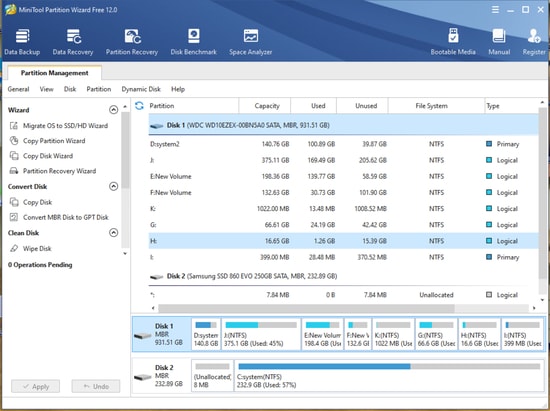Create Bootable Media
The image size is (550, 411).
(453, 42)
